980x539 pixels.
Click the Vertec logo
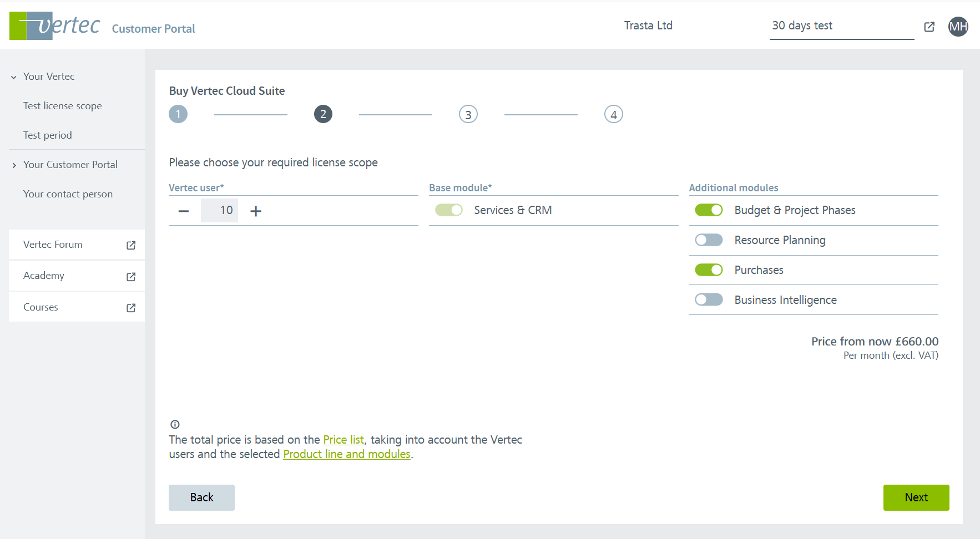55,26
